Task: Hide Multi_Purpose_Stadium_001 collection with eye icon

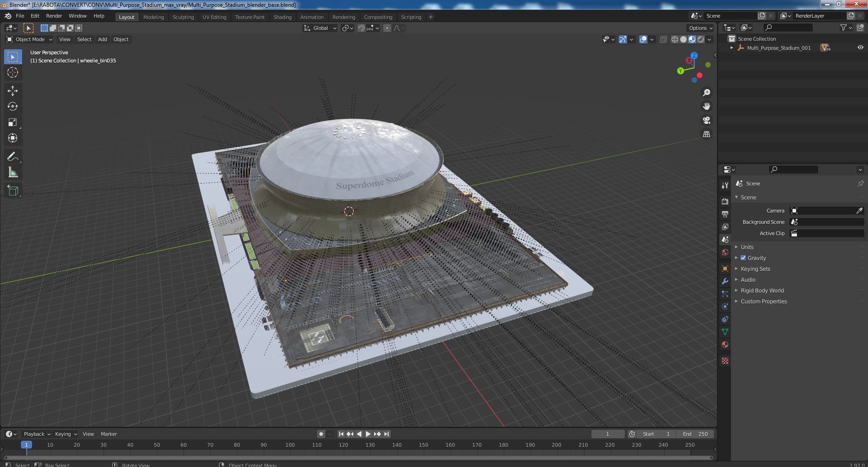Action: point(860,47)
